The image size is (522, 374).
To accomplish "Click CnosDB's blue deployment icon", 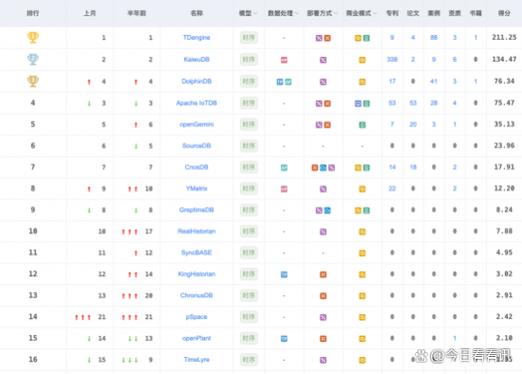I will (x=323, y=168).
